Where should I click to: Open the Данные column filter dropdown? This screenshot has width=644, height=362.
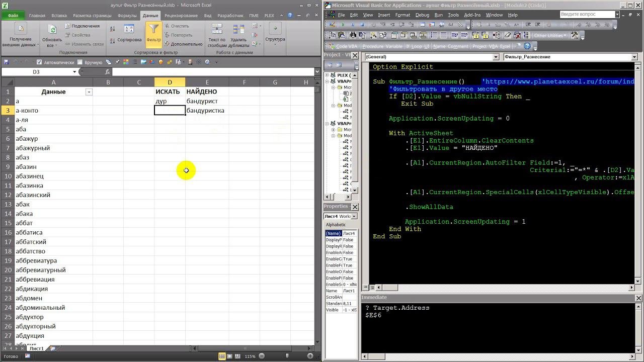click(89, 92)
